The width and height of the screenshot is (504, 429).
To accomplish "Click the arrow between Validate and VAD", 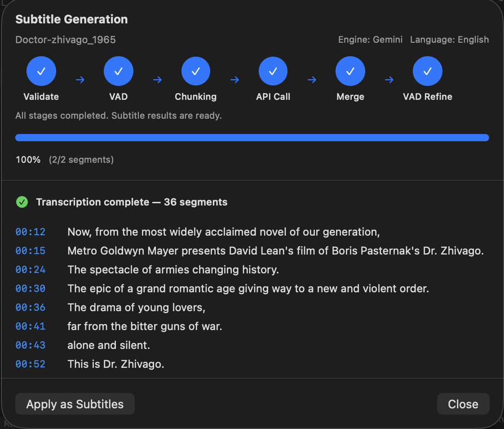I will point(80,80).
